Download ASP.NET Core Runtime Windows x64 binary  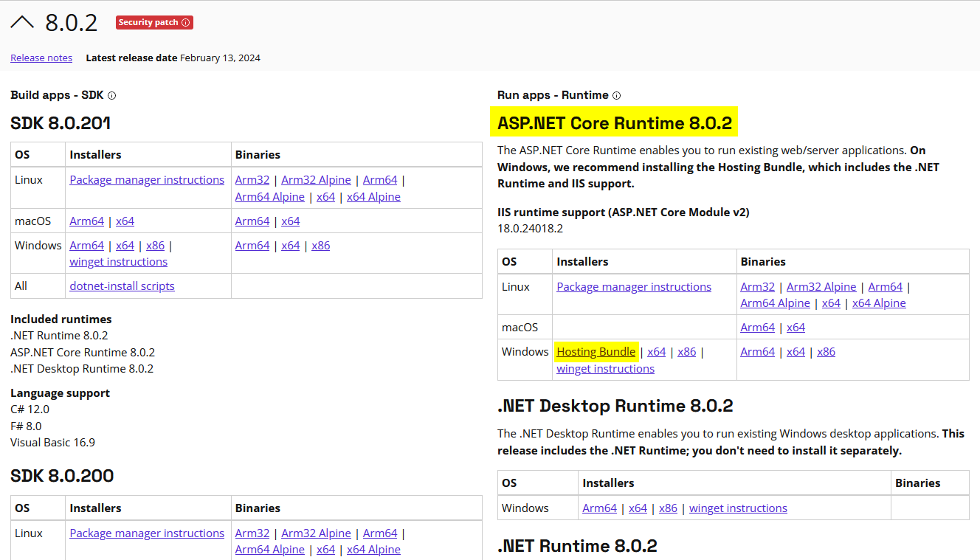796,352
